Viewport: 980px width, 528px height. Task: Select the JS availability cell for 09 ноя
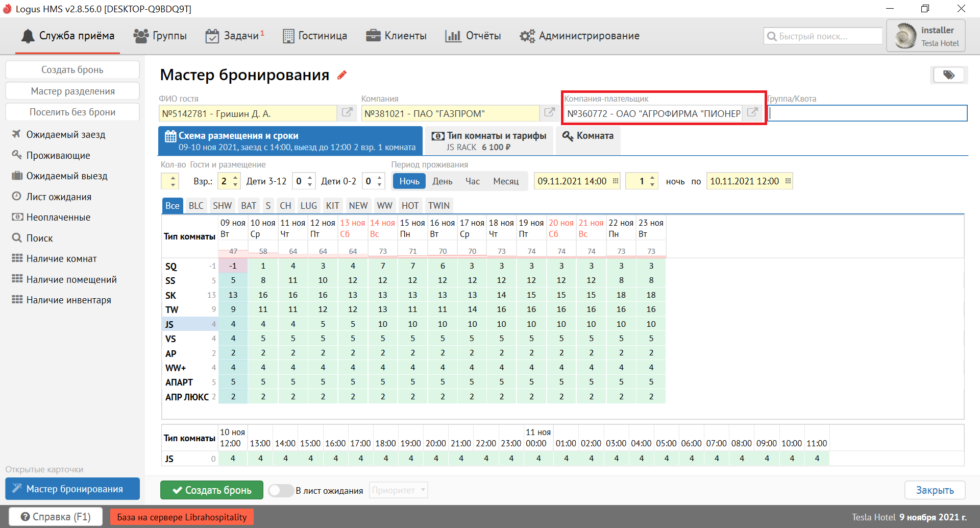(233, 324)
